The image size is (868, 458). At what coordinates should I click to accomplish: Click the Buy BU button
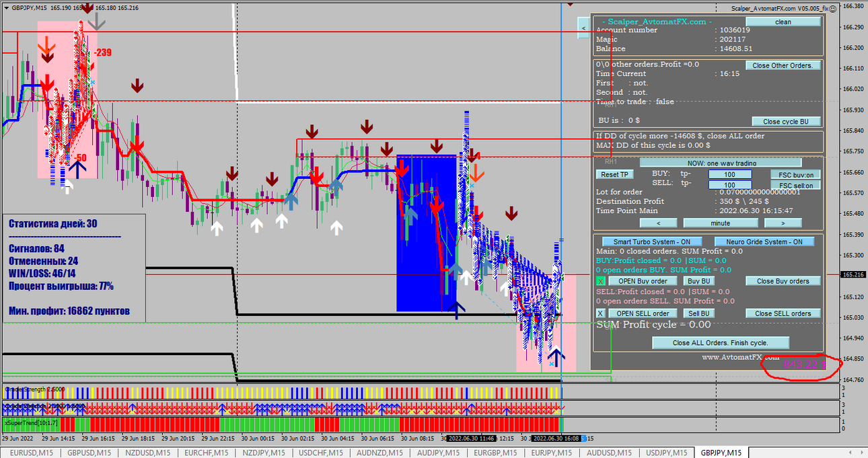coord(698,280)
